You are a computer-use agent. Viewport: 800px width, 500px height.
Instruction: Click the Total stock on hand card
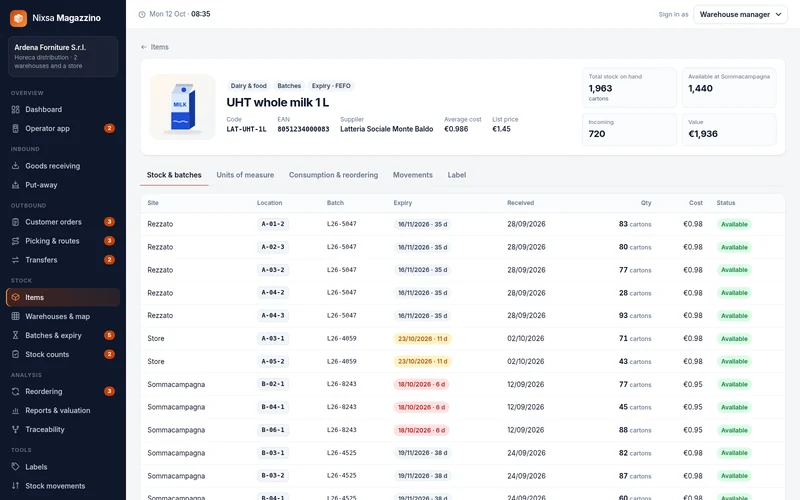point(630,88)
